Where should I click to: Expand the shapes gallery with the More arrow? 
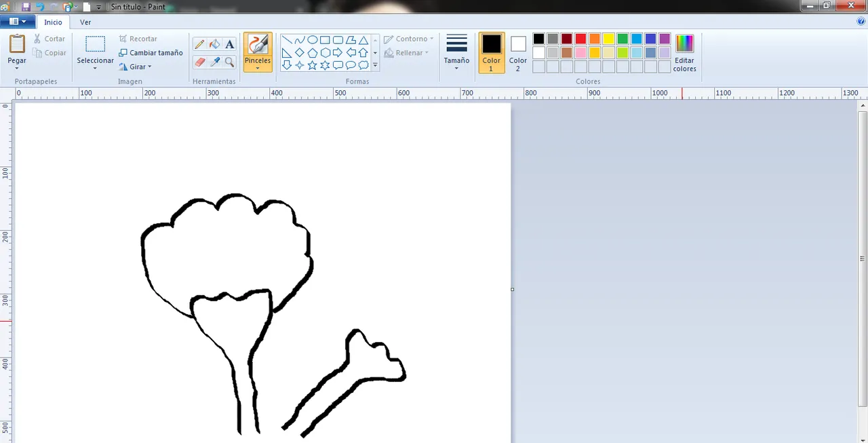[375, 66]
